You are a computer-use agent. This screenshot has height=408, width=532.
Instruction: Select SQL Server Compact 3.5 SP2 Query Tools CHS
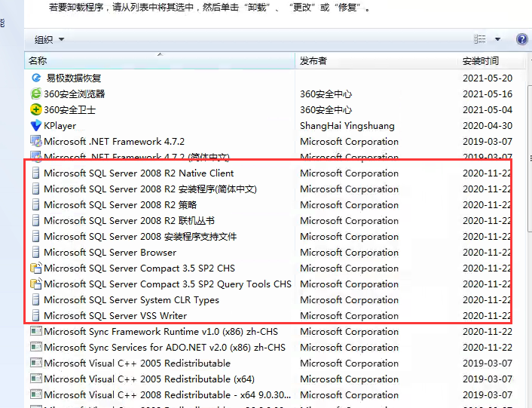(167, 284)
